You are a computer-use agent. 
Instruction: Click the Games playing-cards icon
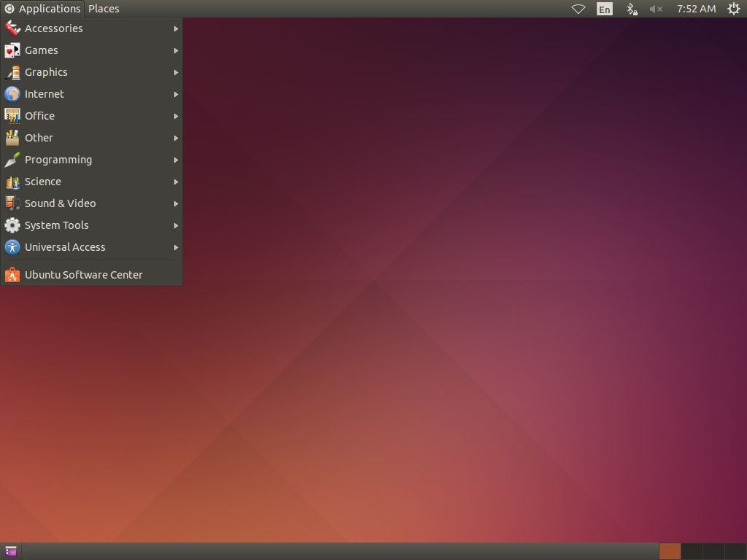(12, 50)
